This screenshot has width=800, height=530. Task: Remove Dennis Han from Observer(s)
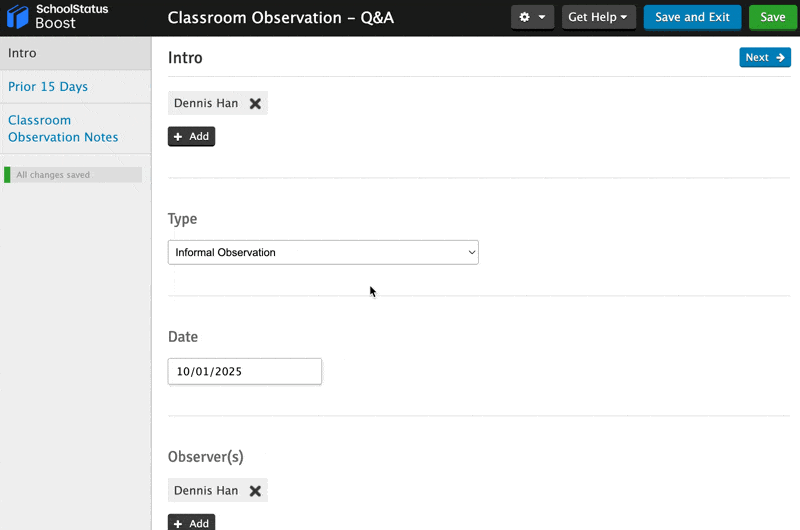coord(255,491)
